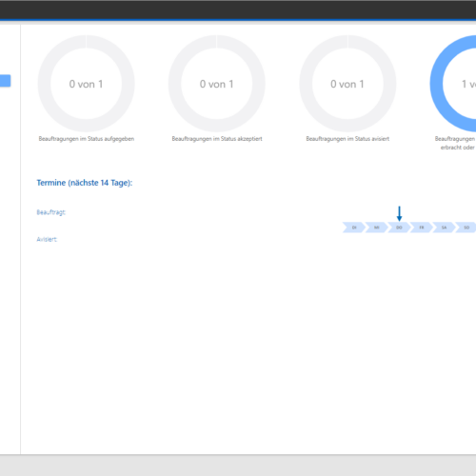This screenshot has width=476, height=476.
Task: Click the "Termine (nächste 14 Tage):" heading
Action: tap(85, 183)
